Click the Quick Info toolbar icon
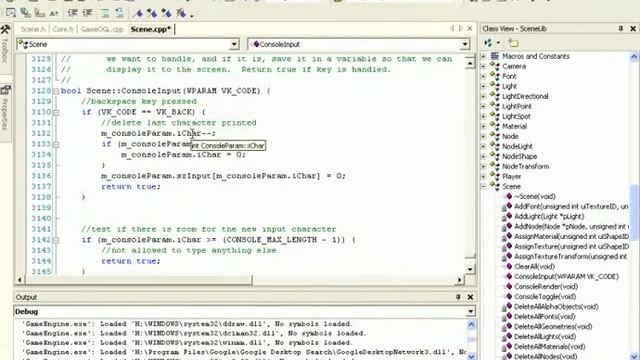640x360 pixels. [40, 13]
